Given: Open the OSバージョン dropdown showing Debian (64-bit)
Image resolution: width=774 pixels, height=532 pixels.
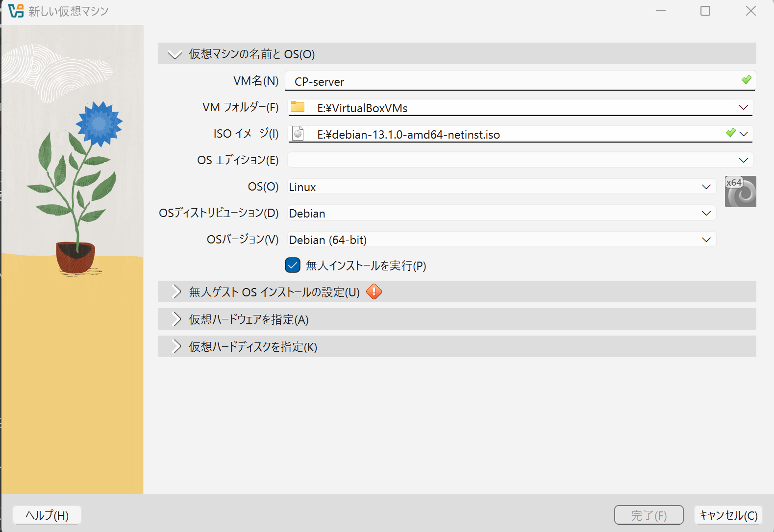Looking at the screenshot, I should [x=501, y=240].
